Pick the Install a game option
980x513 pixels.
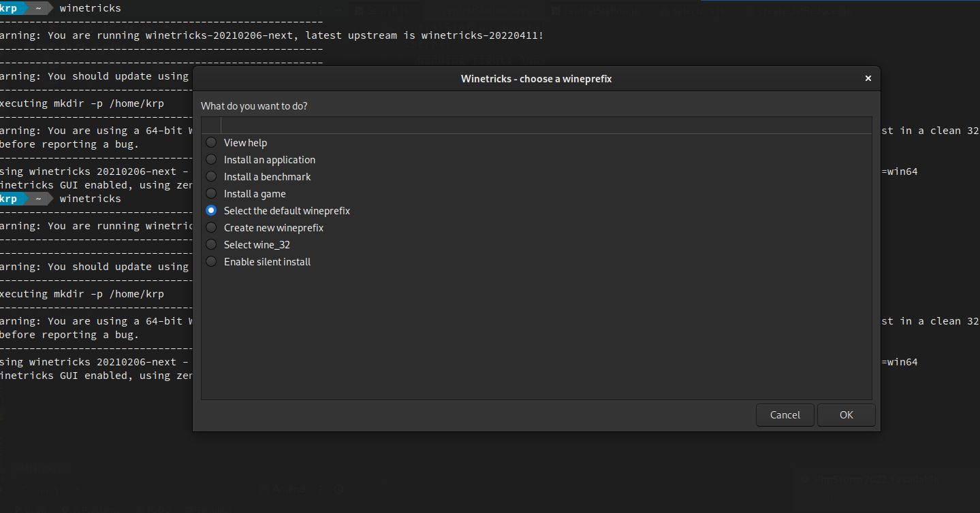211,194
